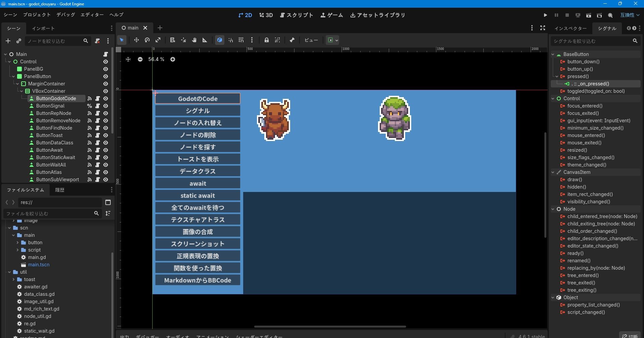This screenshot has width=644, height=338.
Task: Hide the PanelBG node with its eye toggle
Action: 105,69
